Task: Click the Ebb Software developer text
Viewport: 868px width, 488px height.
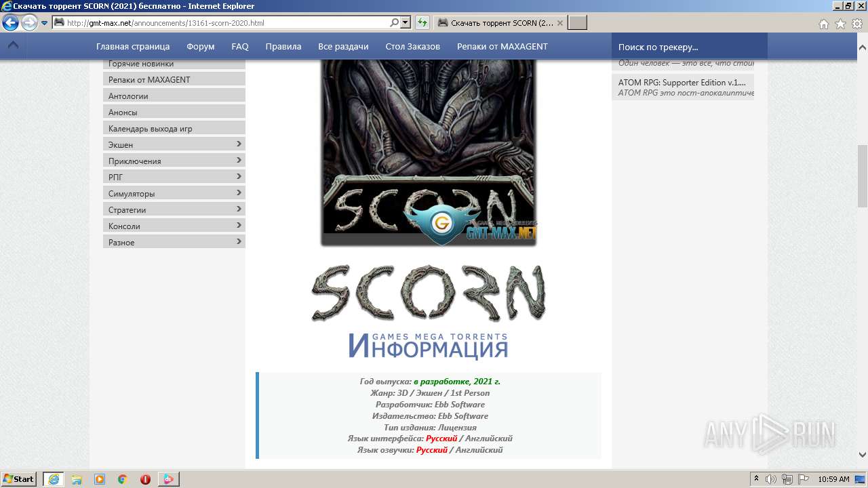Action: tap(460, 405)
